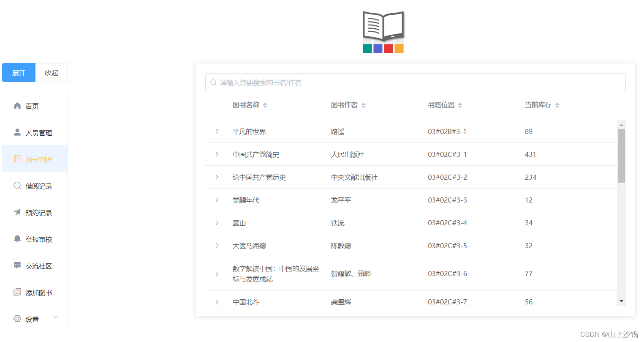This screenshot has width=644, height=342.
Task: Click stock value 234
Action: pyautogui.click(x=530, y=177)
